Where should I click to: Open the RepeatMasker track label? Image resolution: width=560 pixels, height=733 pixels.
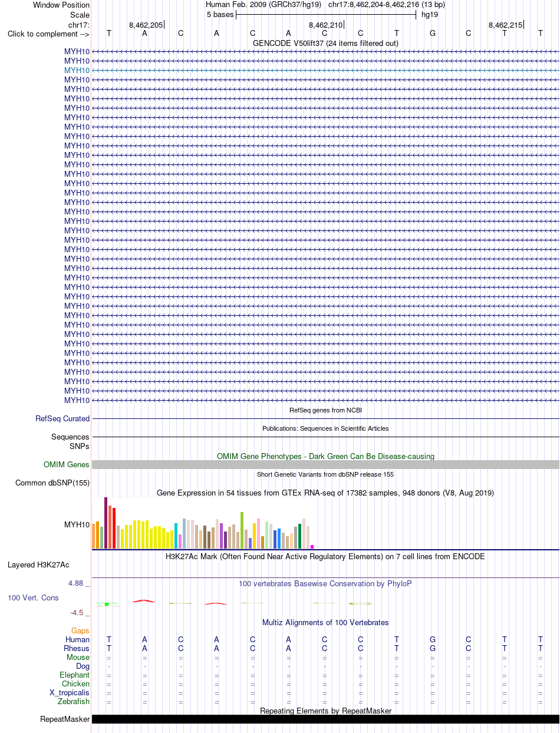65,719
